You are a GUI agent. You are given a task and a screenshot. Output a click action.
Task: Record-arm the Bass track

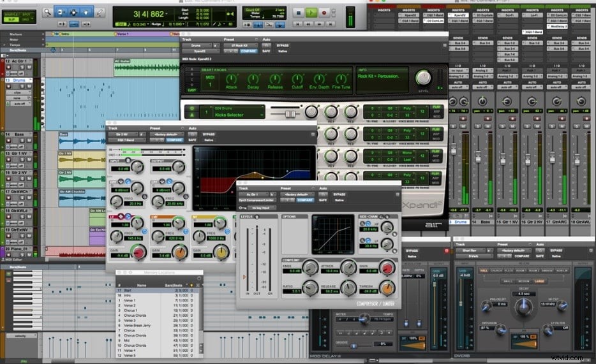[x=8, y=140]
